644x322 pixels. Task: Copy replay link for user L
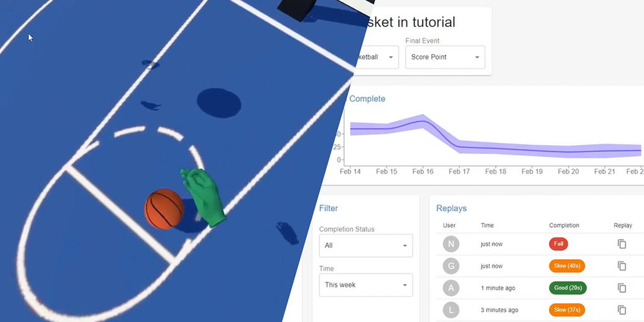coord(622,310)
